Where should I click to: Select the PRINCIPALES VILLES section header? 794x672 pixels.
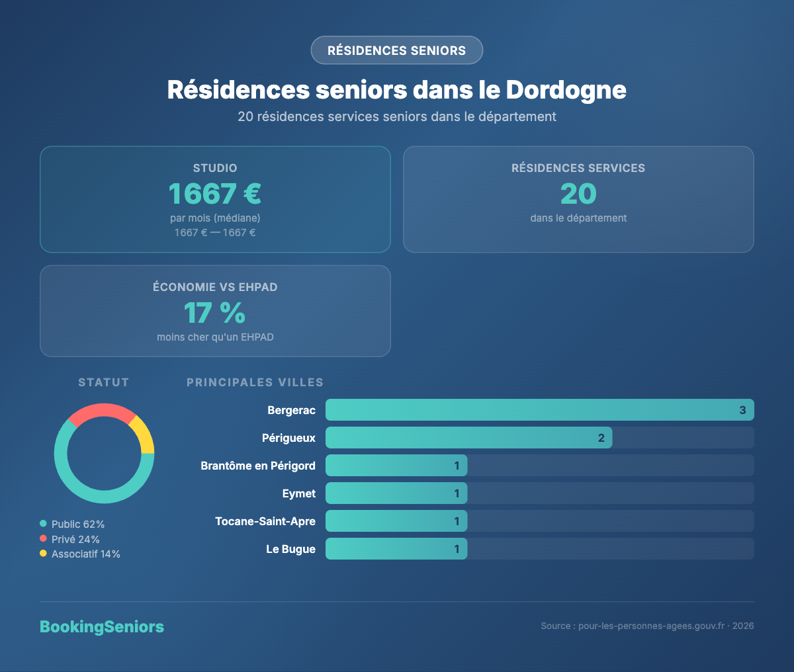pyautogui.click(x=255, y=382)
